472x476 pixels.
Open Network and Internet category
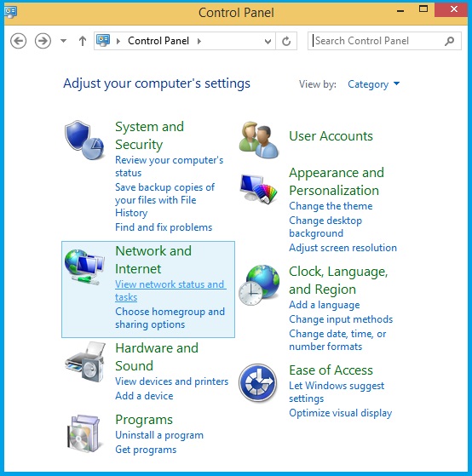[153, 260]
